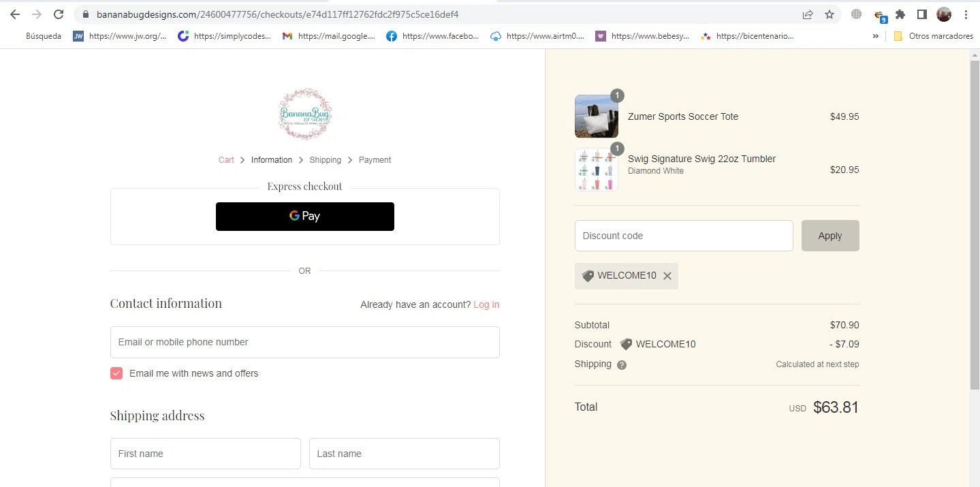980x487 pixels.
Task: Click the browser address bar URL
Action: click(x=277, y=14)
